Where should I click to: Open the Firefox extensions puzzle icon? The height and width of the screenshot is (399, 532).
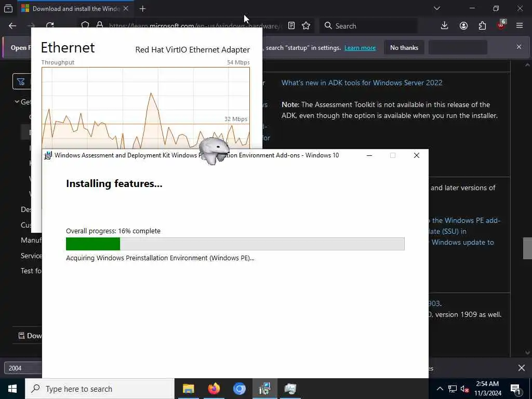click(x=482, y=26)
